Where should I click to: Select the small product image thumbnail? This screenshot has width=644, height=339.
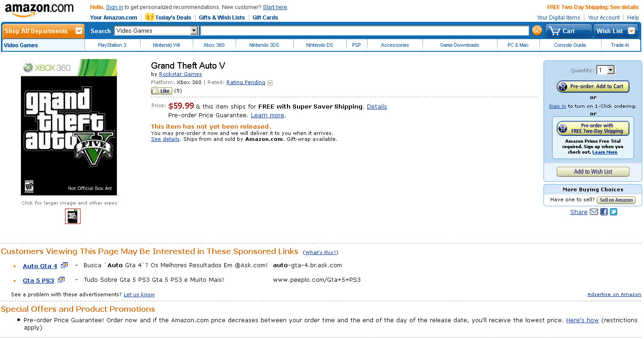(x=73, y=216)
